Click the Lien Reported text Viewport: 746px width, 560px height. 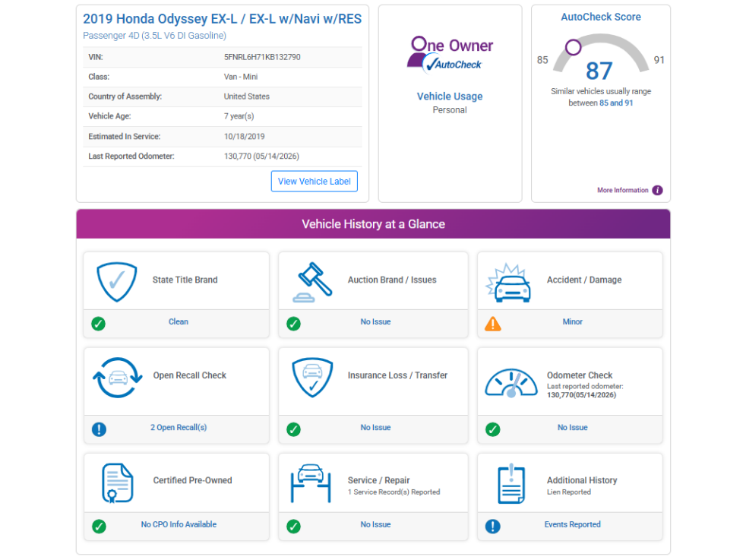[568, 492]
